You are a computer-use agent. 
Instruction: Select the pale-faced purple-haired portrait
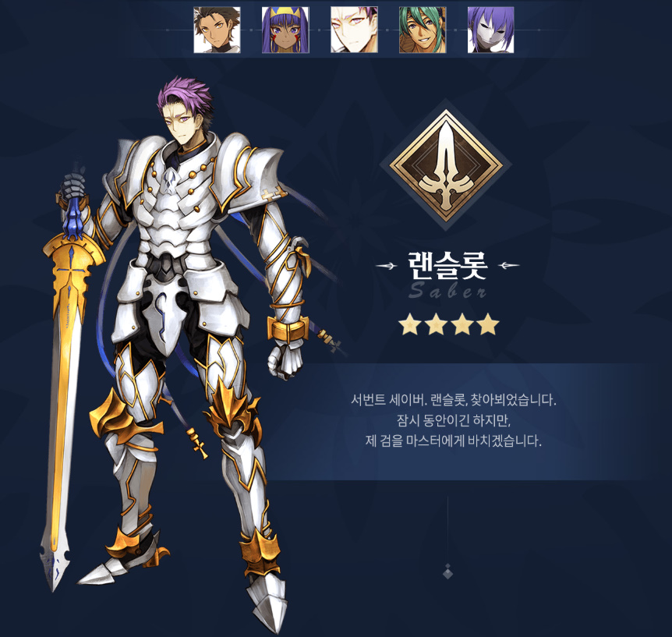click(x=354, y=30)
